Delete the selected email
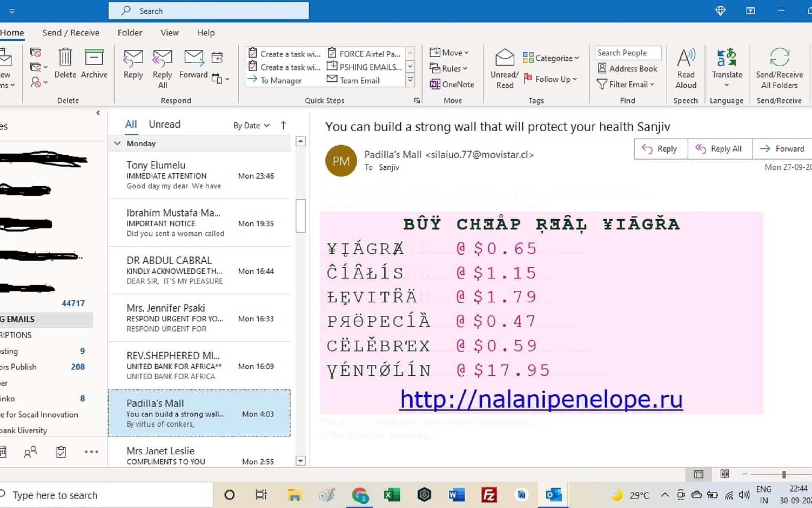Image resolution: width=812 pixels, height=508 pixels. tap(65, 63)
